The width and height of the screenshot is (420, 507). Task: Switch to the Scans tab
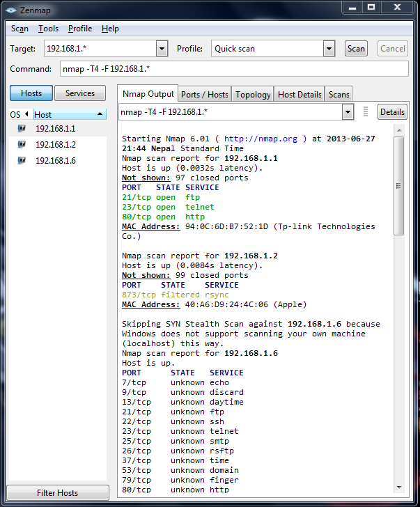click(339, 95)
